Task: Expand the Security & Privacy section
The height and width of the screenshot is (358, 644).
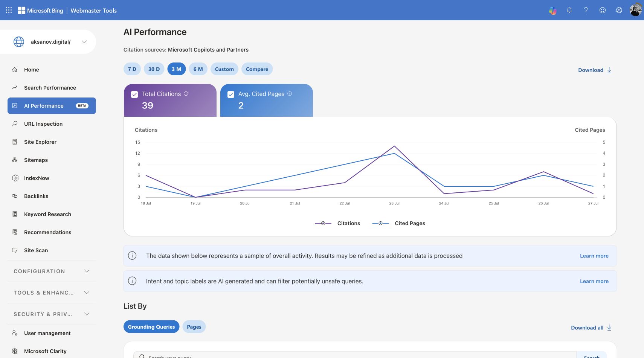Action: click(x=52, y=314)
